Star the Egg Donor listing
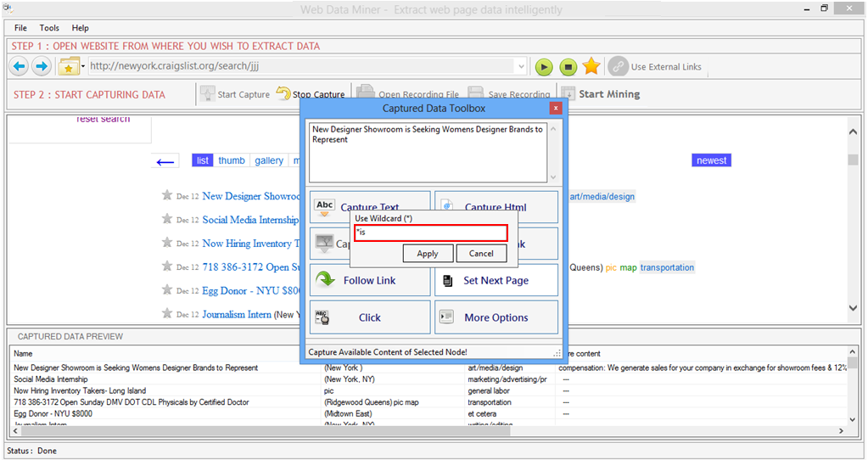868x460 pixels. click(166, 289)
